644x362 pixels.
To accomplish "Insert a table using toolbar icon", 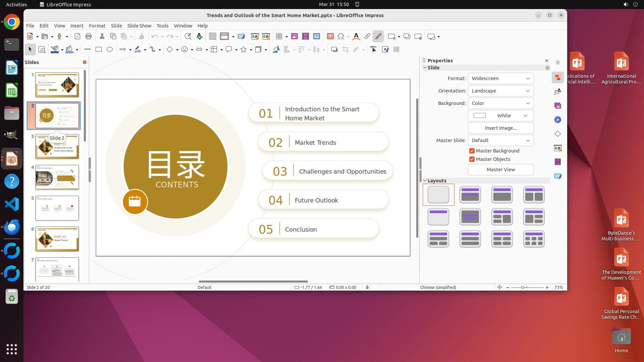I will pyautogui.click(x=279, y=37).
